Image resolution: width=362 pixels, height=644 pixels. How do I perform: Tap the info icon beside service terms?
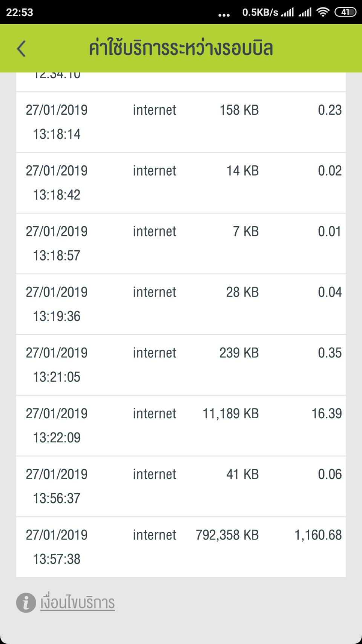(26, 602)
